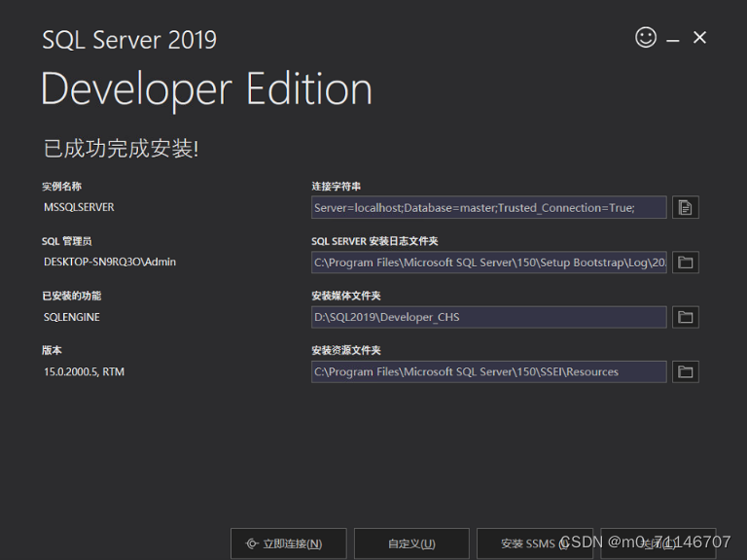Click the 连接字符串 label

tap(336, 187)
